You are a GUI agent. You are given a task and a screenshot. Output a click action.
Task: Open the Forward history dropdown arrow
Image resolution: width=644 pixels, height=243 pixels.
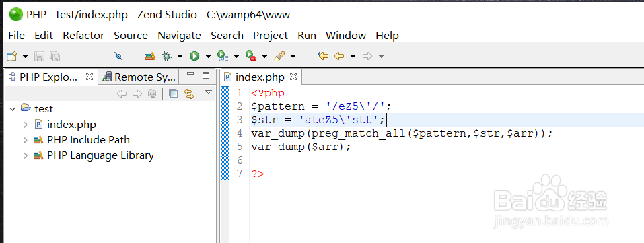coord(381,56)
